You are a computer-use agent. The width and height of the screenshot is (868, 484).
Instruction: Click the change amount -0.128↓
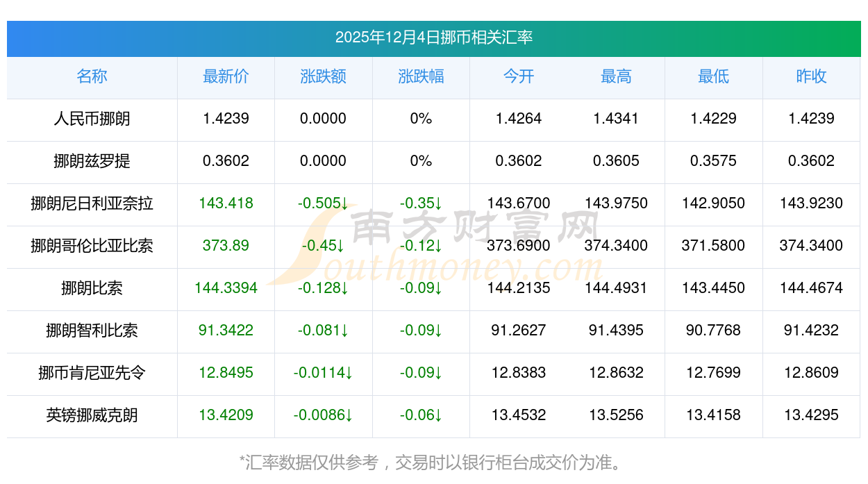coord(324,288)
